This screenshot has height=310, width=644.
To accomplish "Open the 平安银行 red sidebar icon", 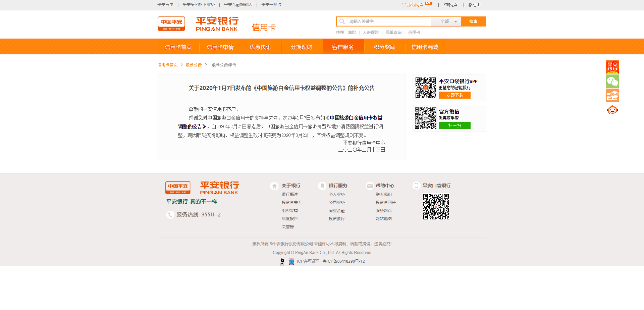I will 612,67.
